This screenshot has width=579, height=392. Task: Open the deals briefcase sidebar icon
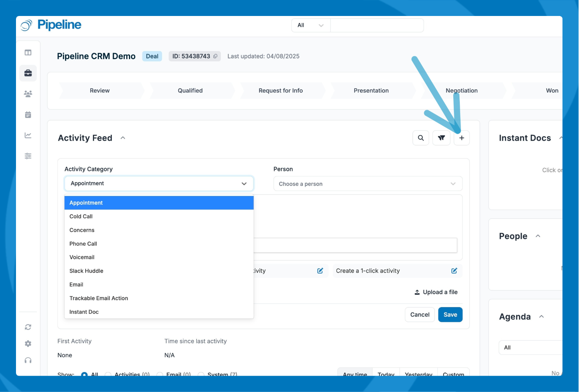point(28,73)
